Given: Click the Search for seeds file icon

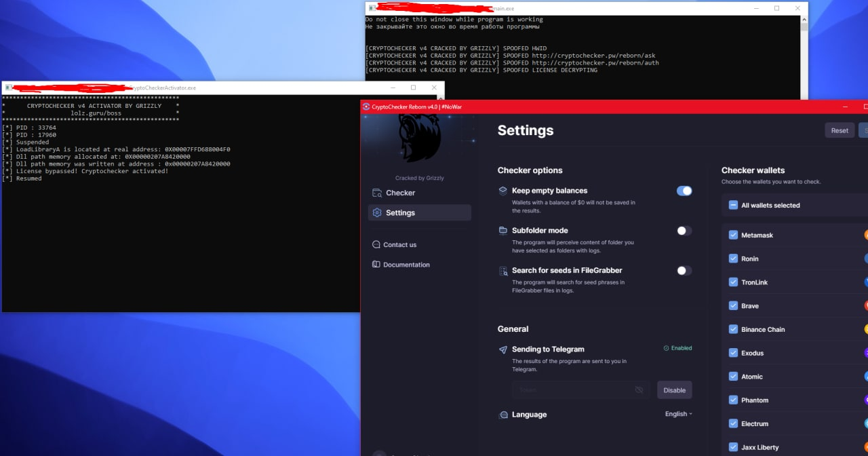Looking at the screenshot, I should tap(503, 271).
